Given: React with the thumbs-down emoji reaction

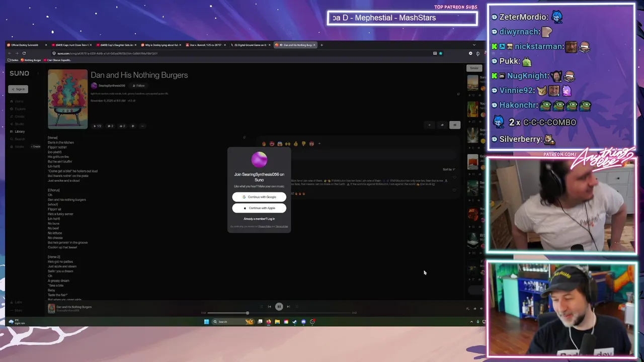Looking at the screenshot, I should click(303, 144).
